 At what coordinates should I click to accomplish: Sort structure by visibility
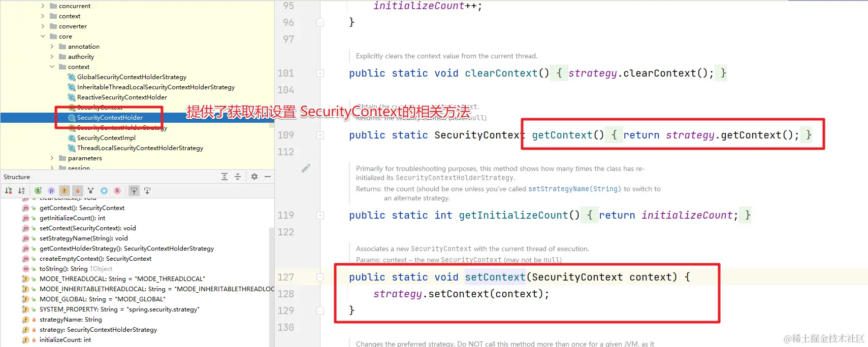8,191
